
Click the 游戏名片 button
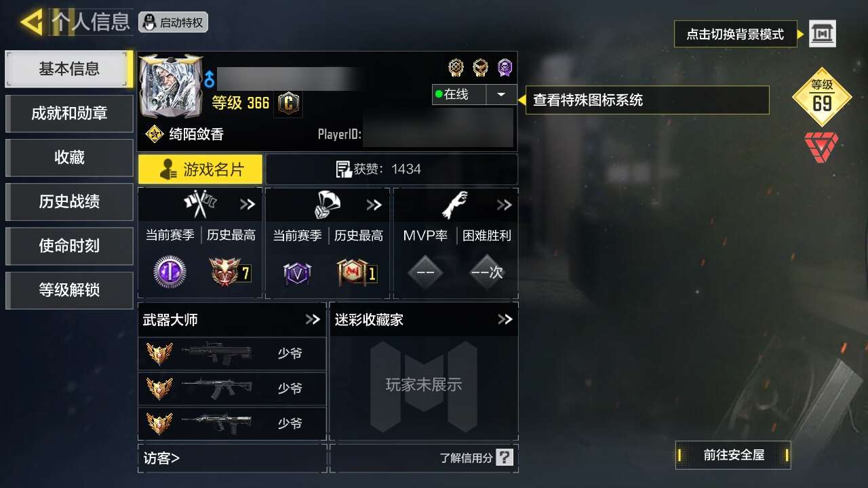point(201,169)
